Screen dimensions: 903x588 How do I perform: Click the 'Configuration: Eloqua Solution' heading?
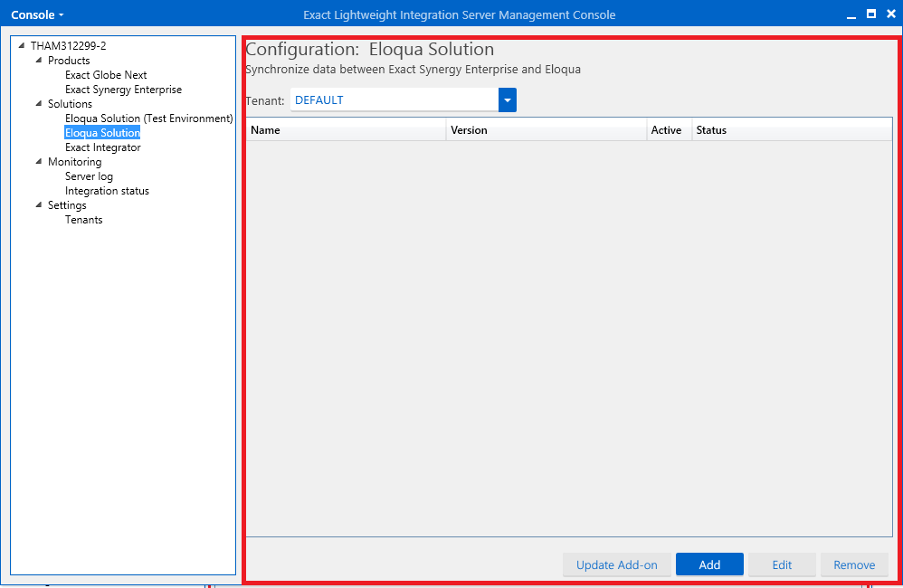point(370,50)
